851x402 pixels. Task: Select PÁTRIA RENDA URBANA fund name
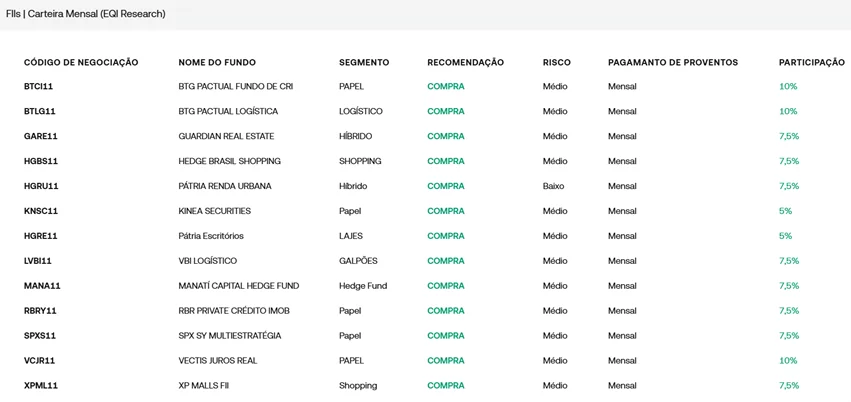point(225,186)
